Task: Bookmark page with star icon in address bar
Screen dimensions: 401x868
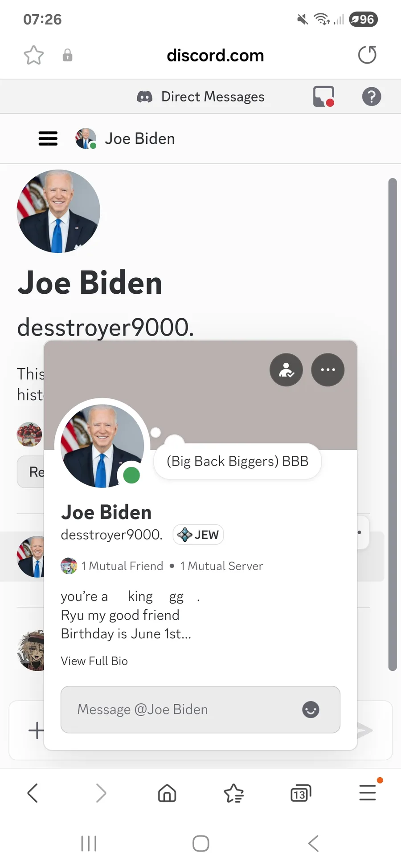Action: point(34,55)
